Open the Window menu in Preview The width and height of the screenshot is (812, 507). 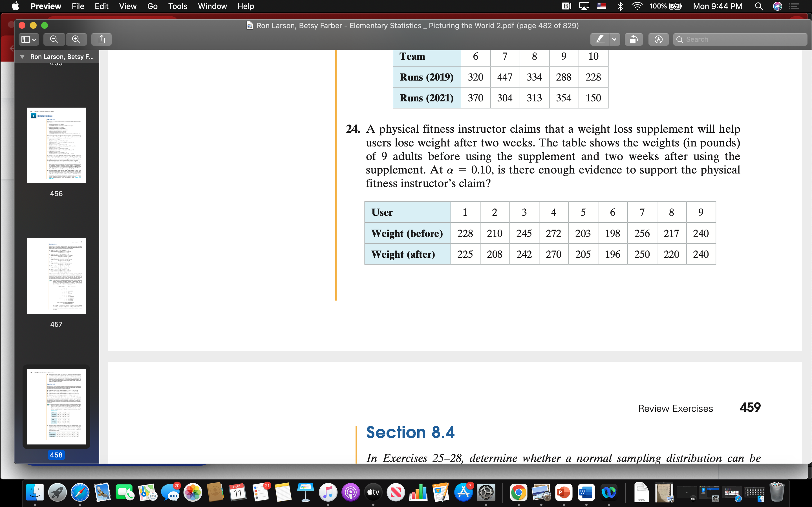[x=212, y=6]
